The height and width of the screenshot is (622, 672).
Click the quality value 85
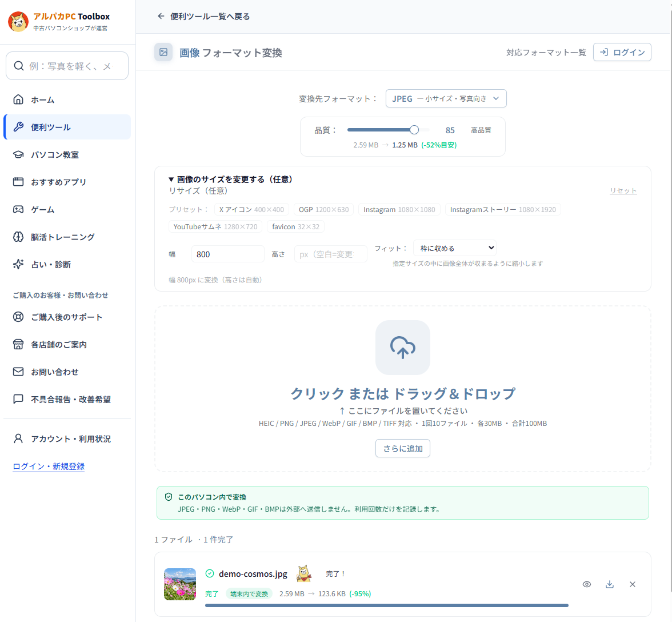tap(450, 130)
